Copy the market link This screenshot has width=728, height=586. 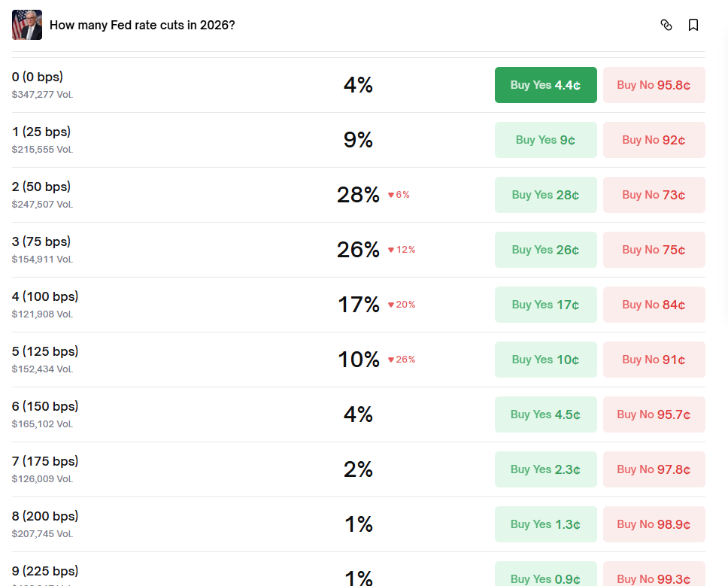tap(666, 25)
